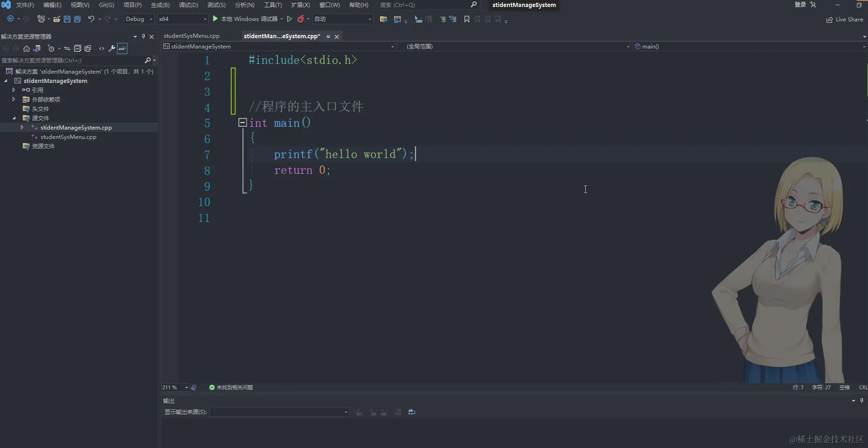The width and height of the screenshot is (868, 448).
Task: Navigate backward with the back arrow
Action: [x=10, y=19]
